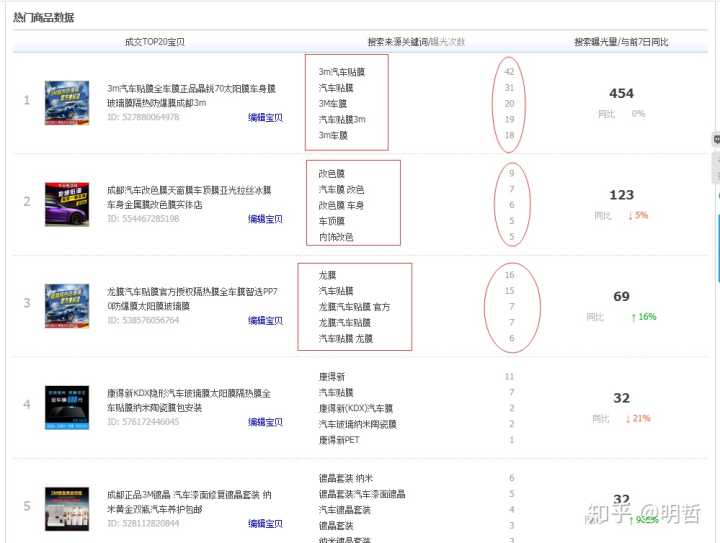The width and height of the screenshot is (720, 543).
Task: Click keyword 镀晶套装汽车漆面镀晶
Action: pyautogui.click(x=362, y=494)
